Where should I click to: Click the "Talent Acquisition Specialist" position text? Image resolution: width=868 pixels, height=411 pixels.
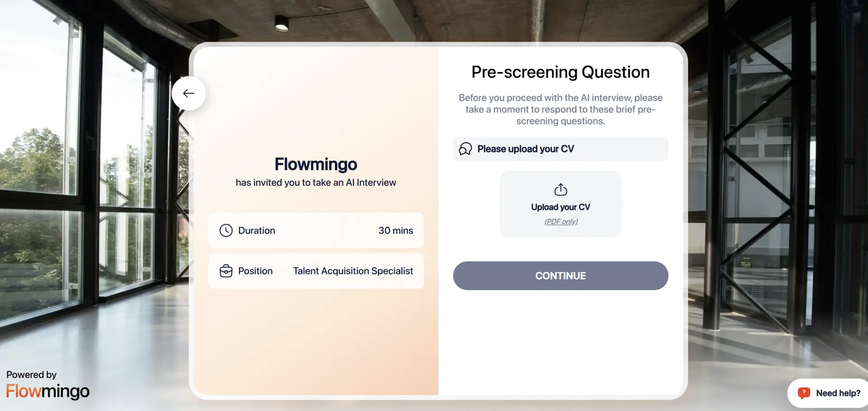[x=353, y=271]
